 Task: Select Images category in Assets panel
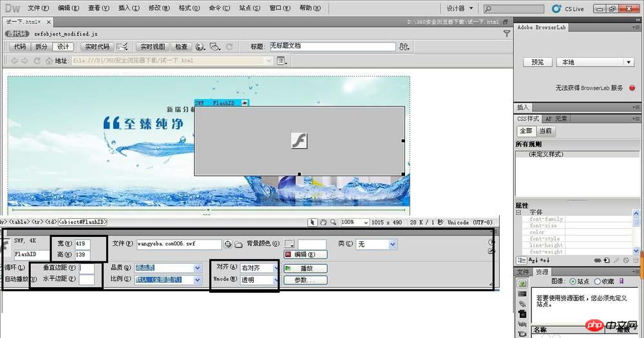[x=522, y=284]
